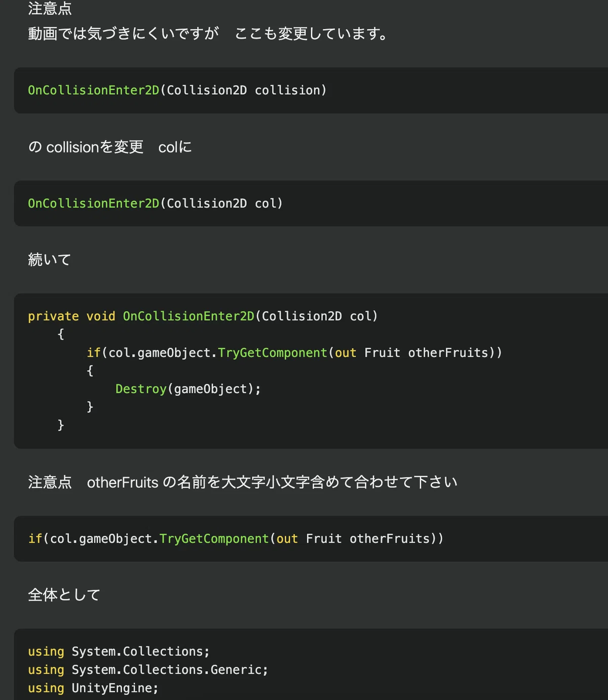Click 'using UnityEngine;' line

coord(93,688)
